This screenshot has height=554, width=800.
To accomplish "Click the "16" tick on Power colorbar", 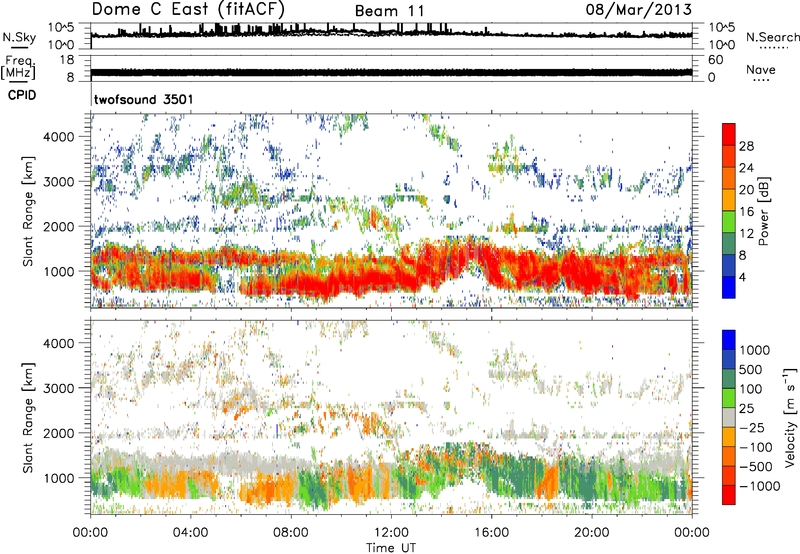I will click(746, 212).
